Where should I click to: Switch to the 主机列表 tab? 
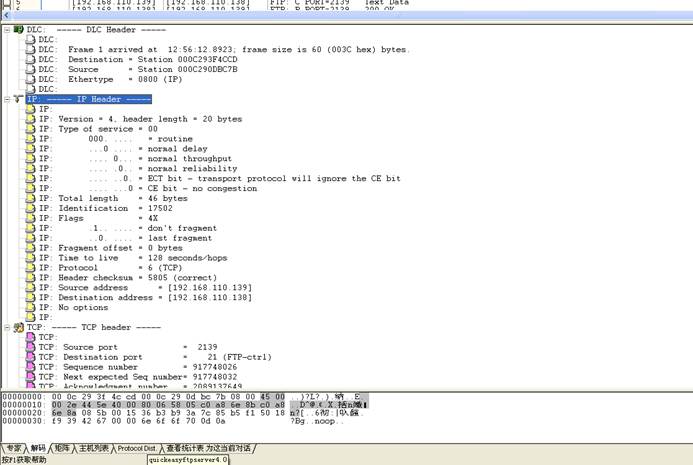point(93,448)
